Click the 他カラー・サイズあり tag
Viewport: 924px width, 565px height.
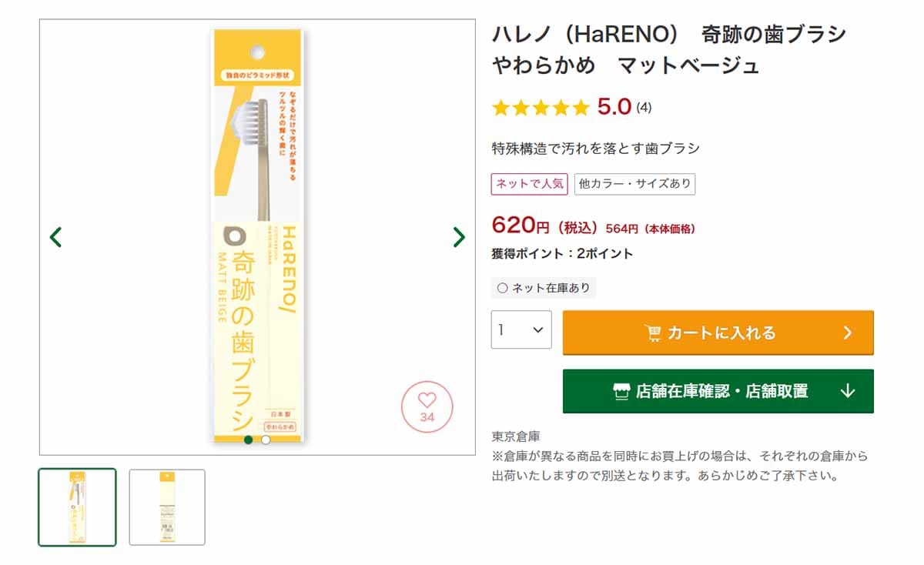coord(634,184)
